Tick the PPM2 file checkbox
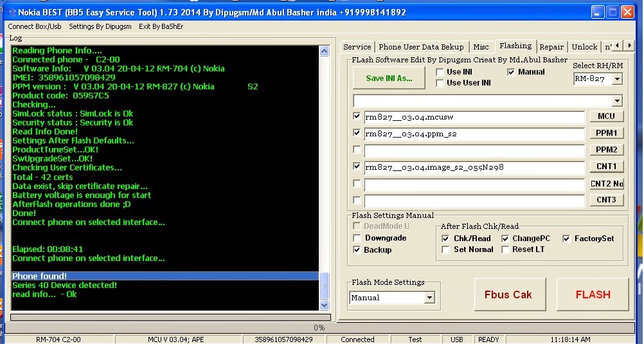 [x=357, y=150]
